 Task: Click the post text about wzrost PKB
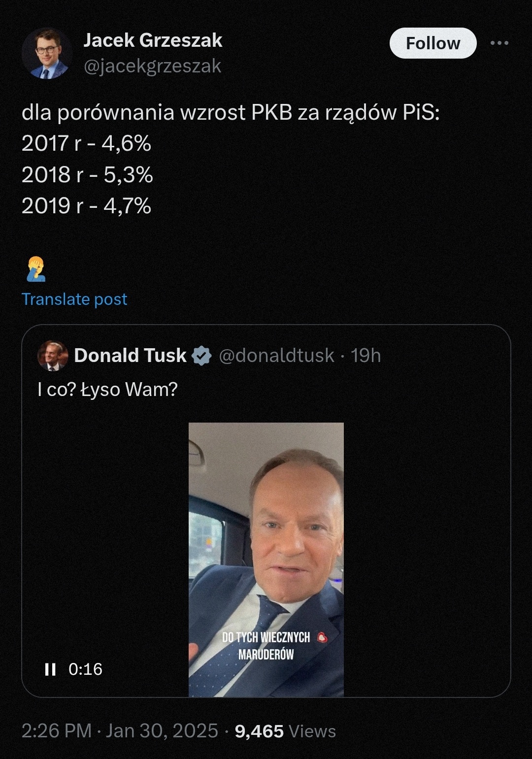pos(230,113)
